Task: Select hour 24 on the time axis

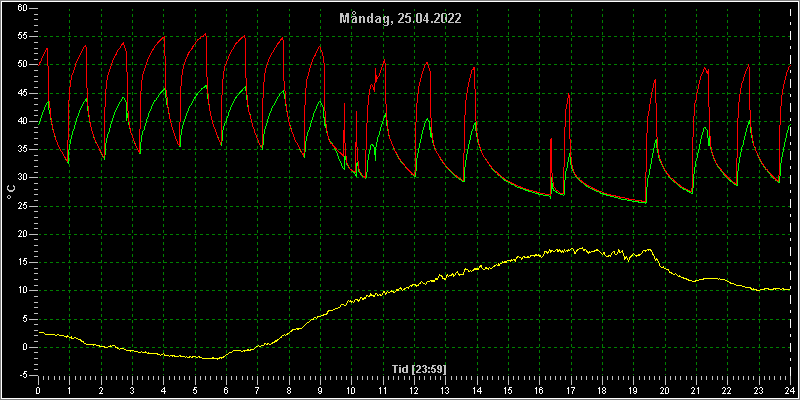Action: (789, 390)
